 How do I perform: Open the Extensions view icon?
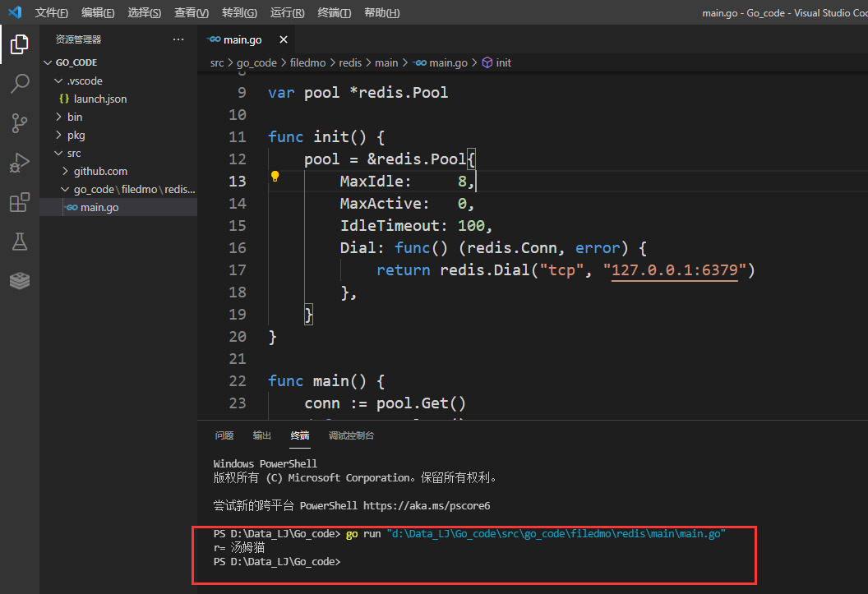(20, 202)
